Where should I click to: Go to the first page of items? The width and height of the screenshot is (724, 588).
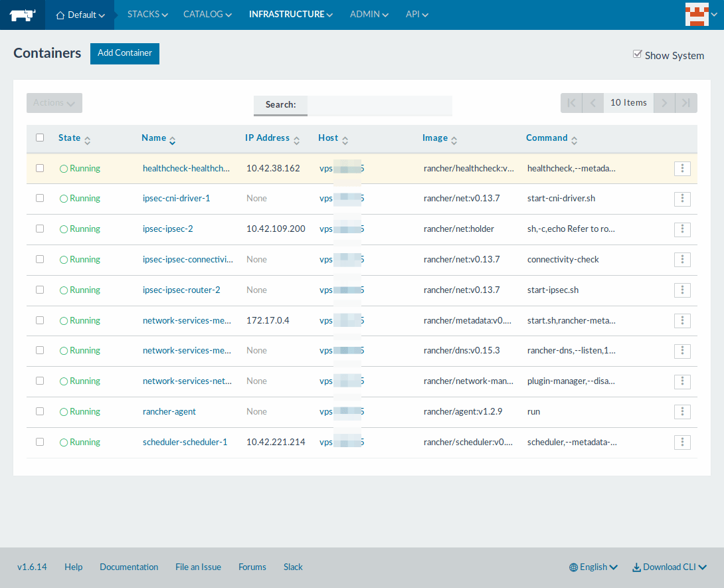(571, 103)
